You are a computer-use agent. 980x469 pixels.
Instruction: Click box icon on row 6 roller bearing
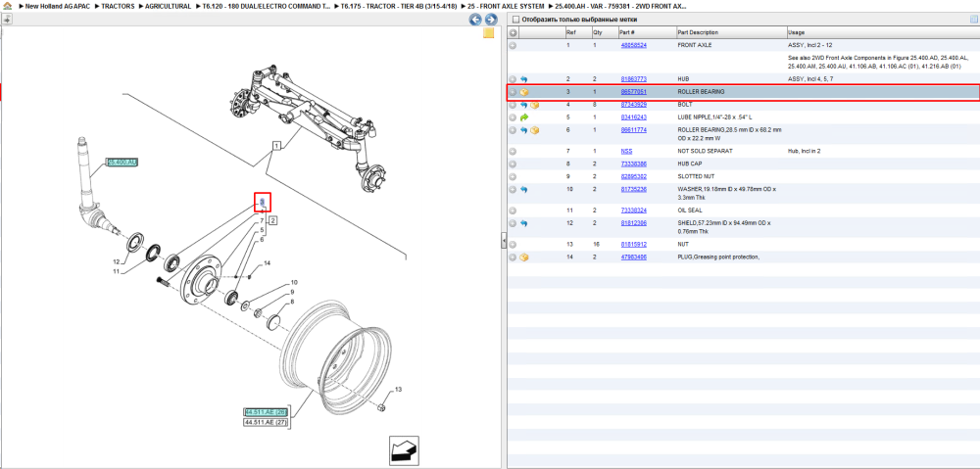tap(534, 130)
